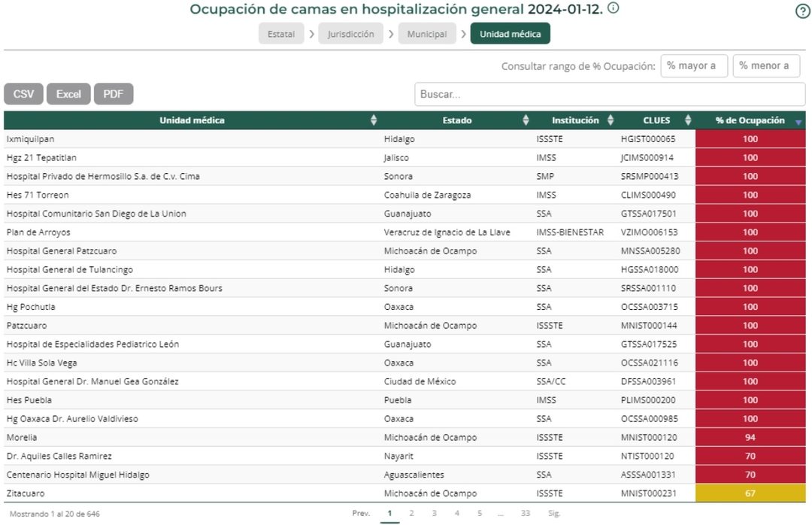
Task: Click Plan de Arroyos entry
Action: pyautogui.click(x=38, y=232)
